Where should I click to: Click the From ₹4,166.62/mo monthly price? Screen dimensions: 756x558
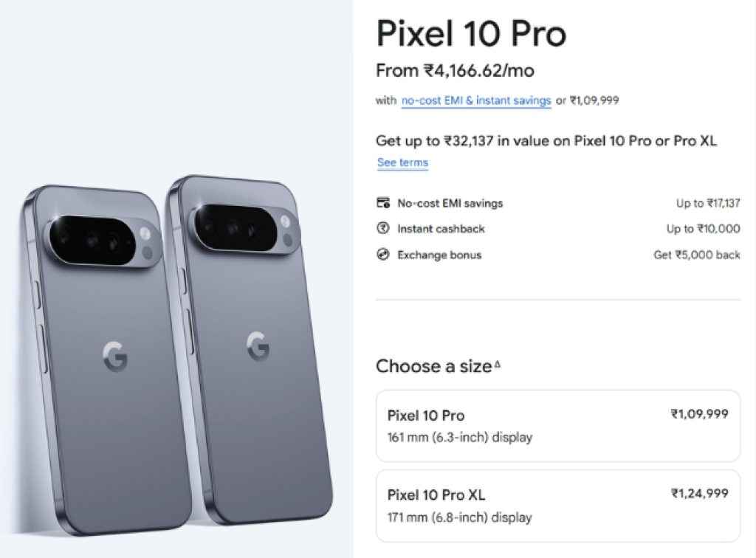point(455,71)
